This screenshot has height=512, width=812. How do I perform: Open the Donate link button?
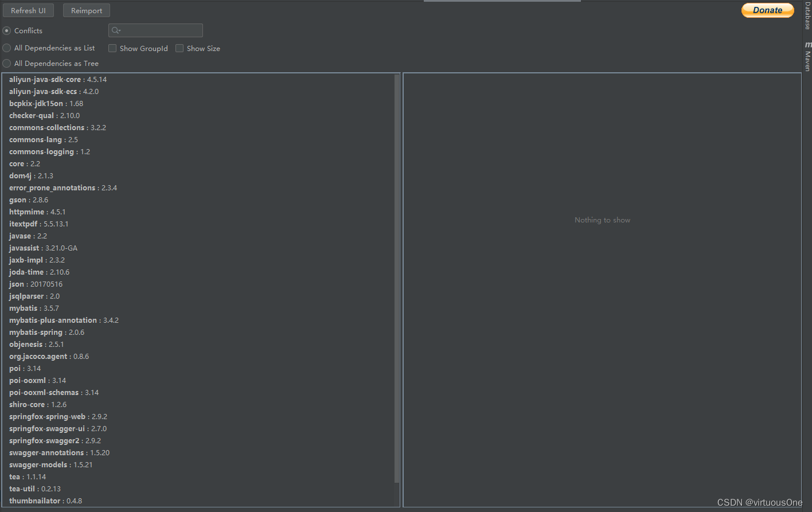coord(768,10)
